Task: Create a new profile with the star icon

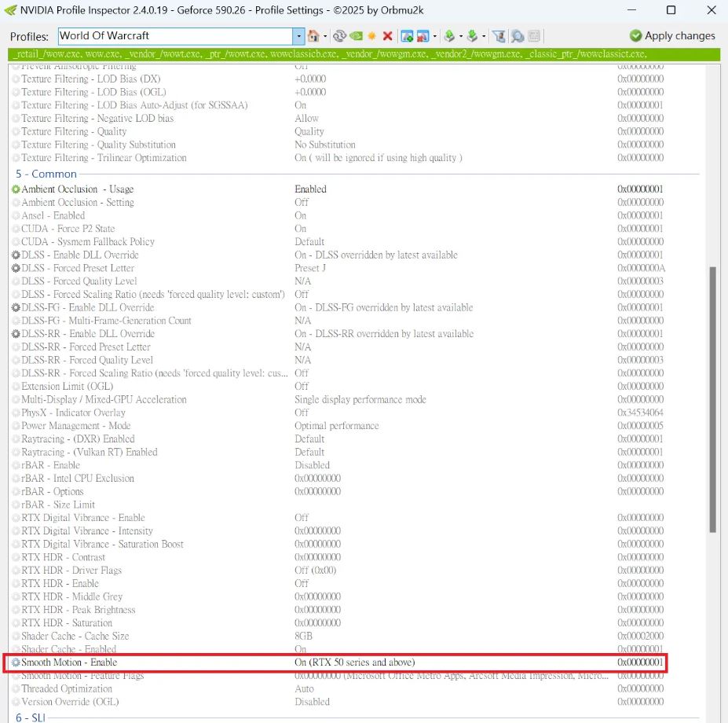Action: coord(371,36)
